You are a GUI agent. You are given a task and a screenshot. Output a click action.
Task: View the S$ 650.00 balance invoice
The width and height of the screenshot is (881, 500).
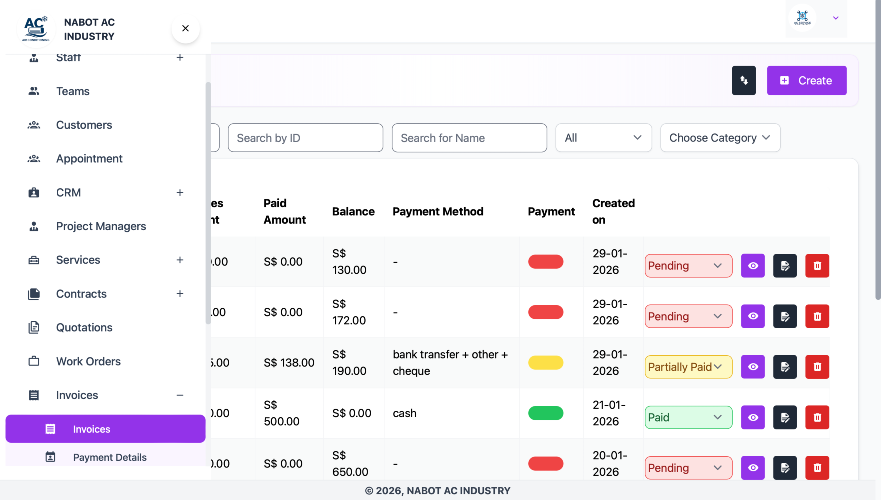(753, 468)
